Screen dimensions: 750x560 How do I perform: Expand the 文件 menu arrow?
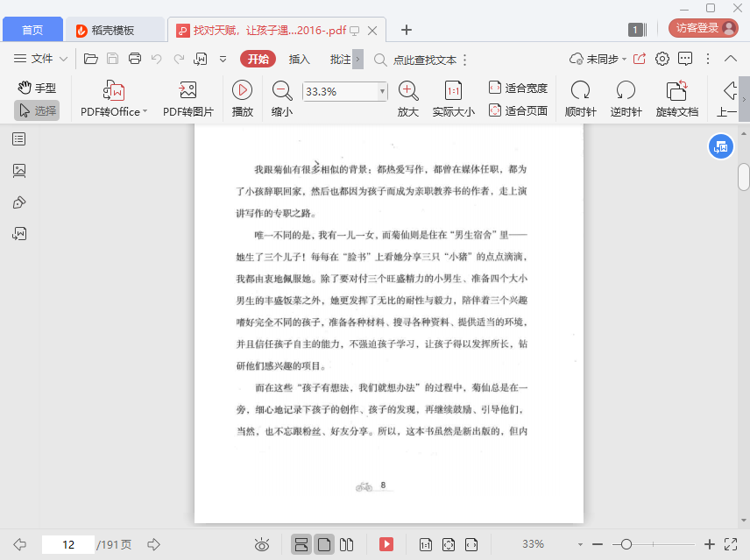[x=63, y=60]
